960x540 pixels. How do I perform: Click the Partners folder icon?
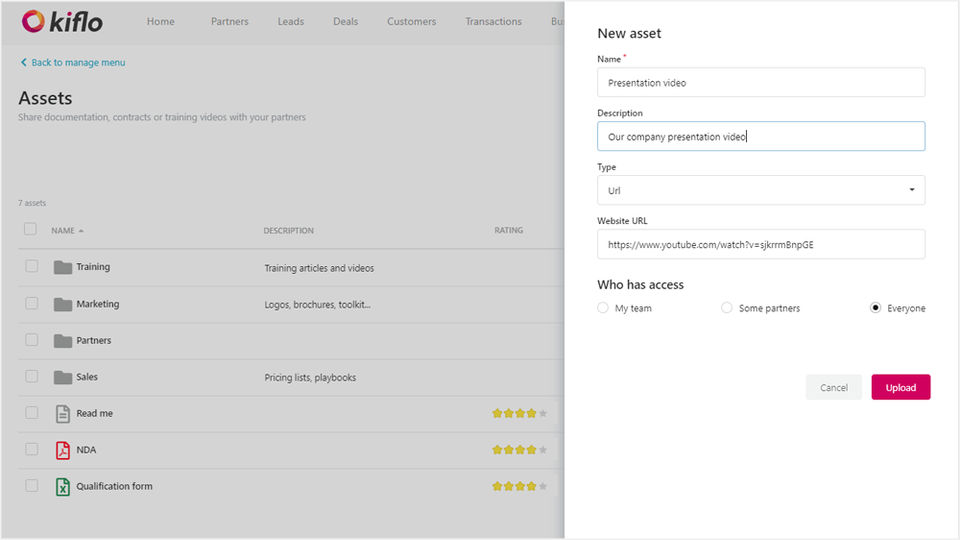pyautogui.click(x=63, y=341)
